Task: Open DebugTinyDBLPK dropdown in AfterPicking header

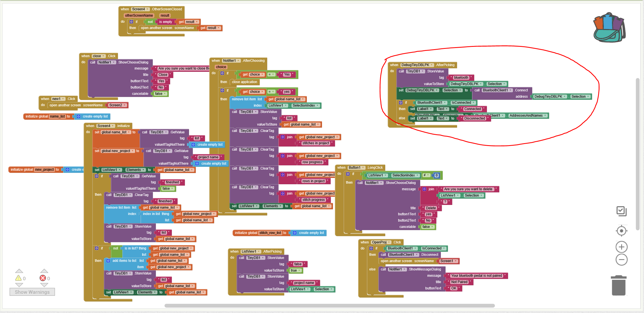Action: tap(417, 65)
